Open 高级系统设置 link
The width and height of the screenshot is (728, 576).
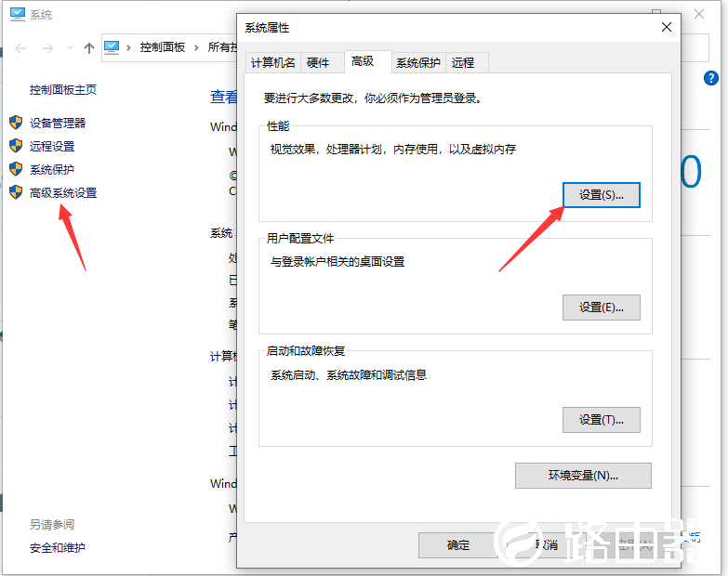coord(63,192)
